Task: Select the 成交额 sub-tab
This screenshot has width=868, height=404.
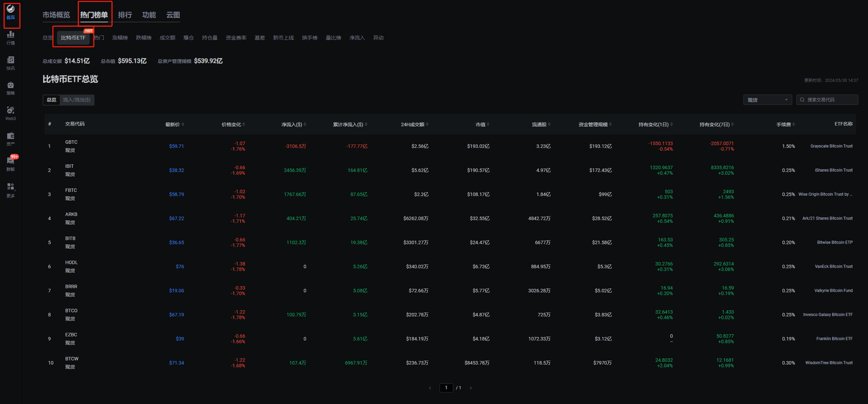Action: pos(167,38)
